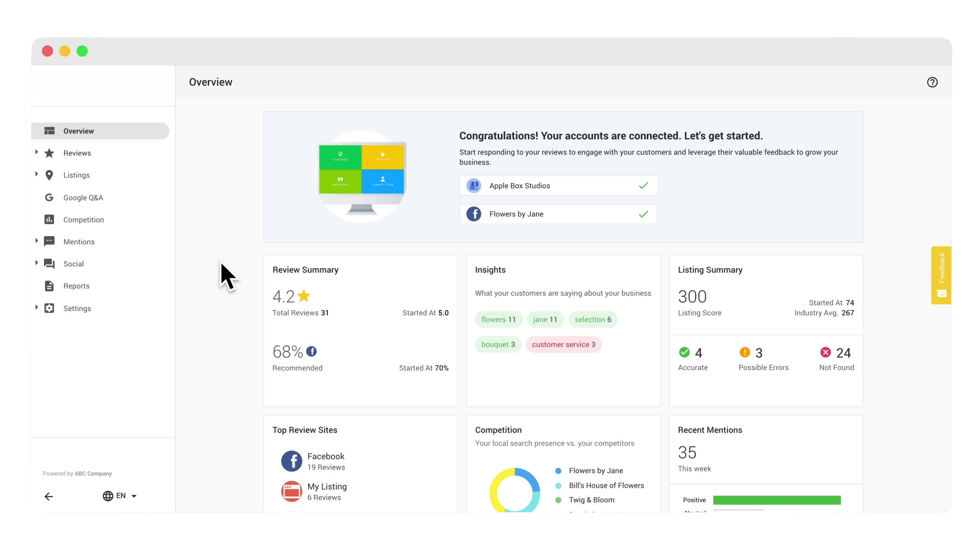Click the green checkmark for Flowers by Jane
This screenshot has width=980, height=551.
click(x=643, y=214)
